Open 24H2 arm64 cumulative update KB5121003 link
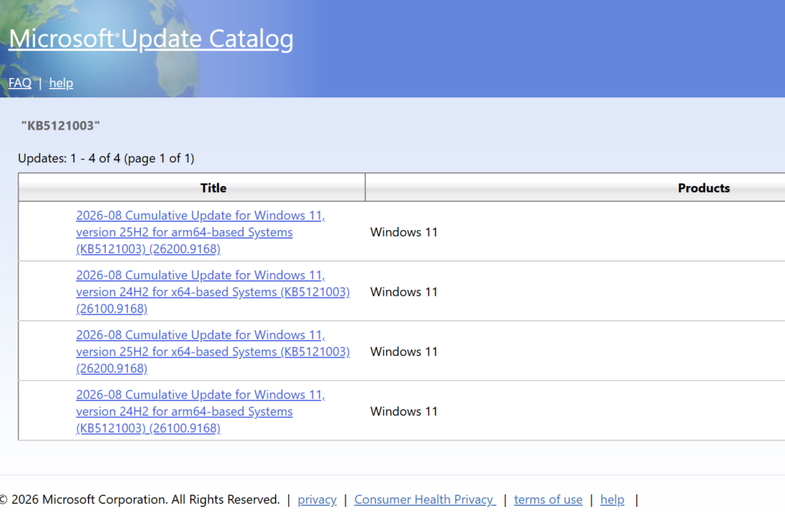 (200, 412)
